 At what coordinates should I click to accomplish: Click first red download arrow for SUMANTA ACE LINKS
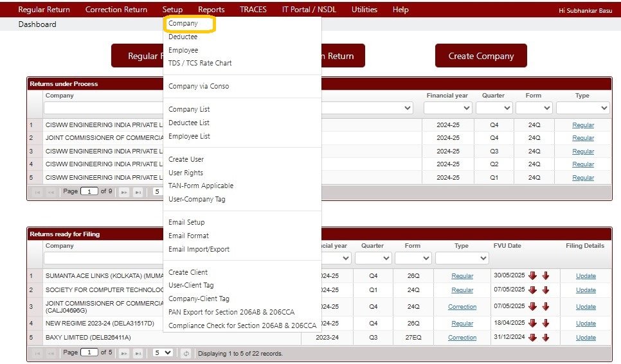coord(533,276)
